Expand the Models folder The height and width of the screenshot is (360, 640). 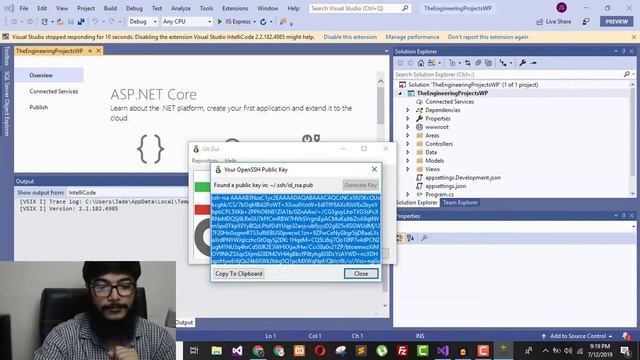coord(407,161)
